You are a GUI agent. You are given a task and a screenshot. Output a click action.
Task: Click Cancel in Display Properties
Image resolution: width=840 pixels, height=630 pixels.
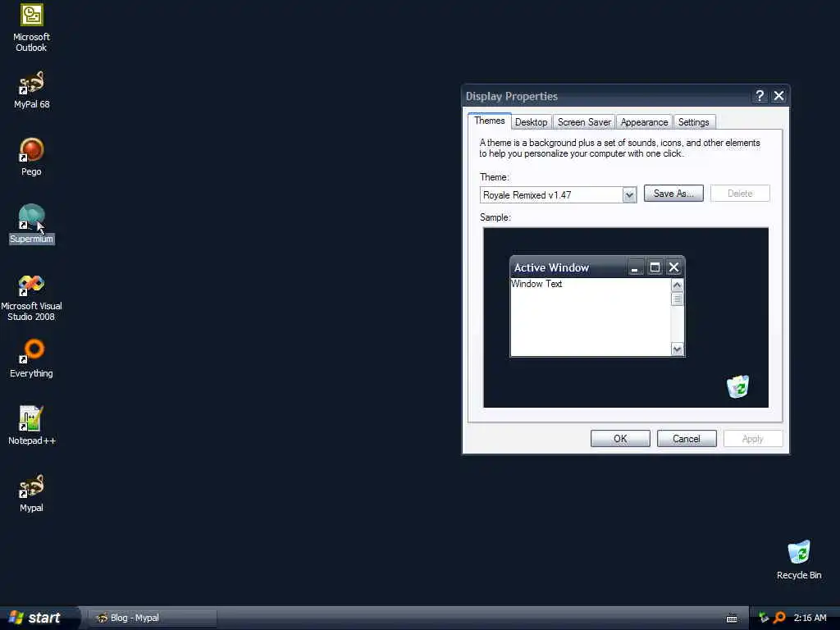pyautogui.click(x=687, y=439)
